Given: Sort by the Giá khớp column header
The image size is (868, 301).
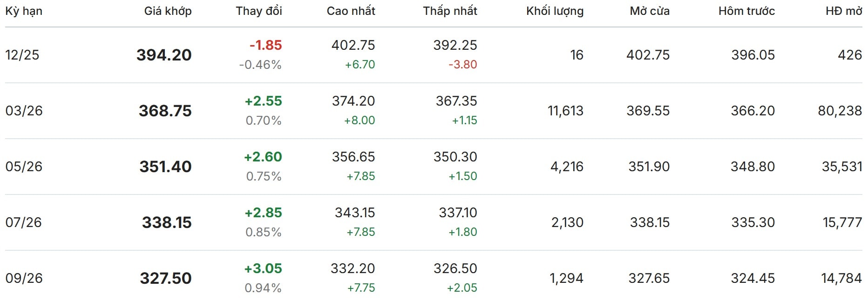Looking at the screenshot, I should (168, 11).
